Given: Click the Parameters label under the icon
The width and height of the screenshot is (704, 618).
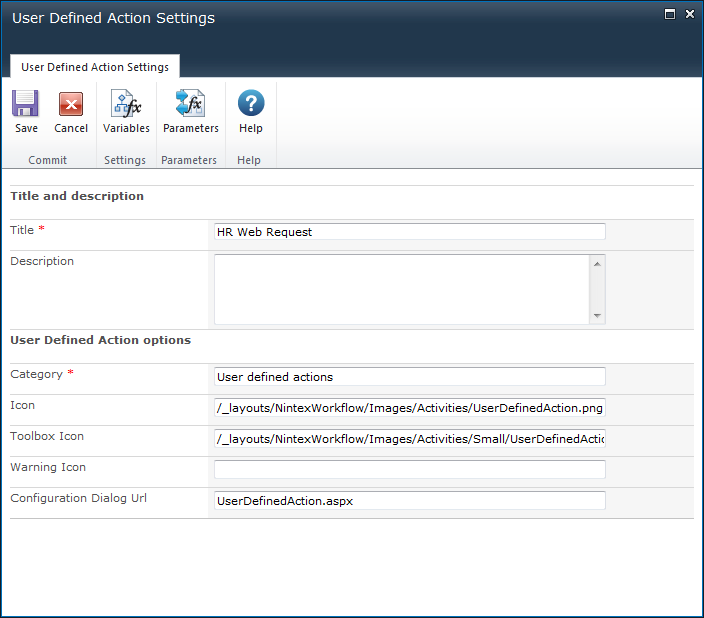Looking at the screenshot, I should point(191,128).
